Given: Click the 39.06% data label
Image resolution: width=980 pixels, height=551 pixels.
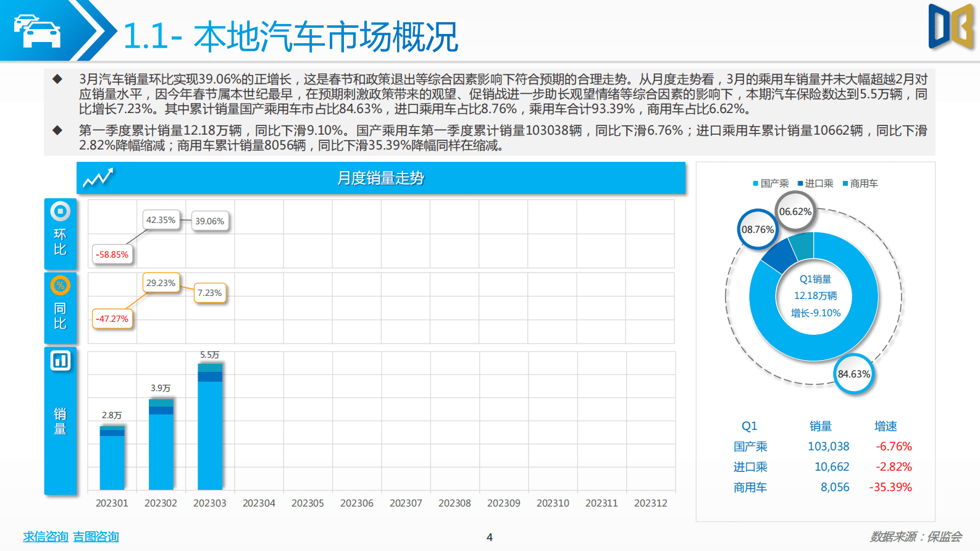Looking at the screenshot, I should pyautogui.click(x=210, y=221).
